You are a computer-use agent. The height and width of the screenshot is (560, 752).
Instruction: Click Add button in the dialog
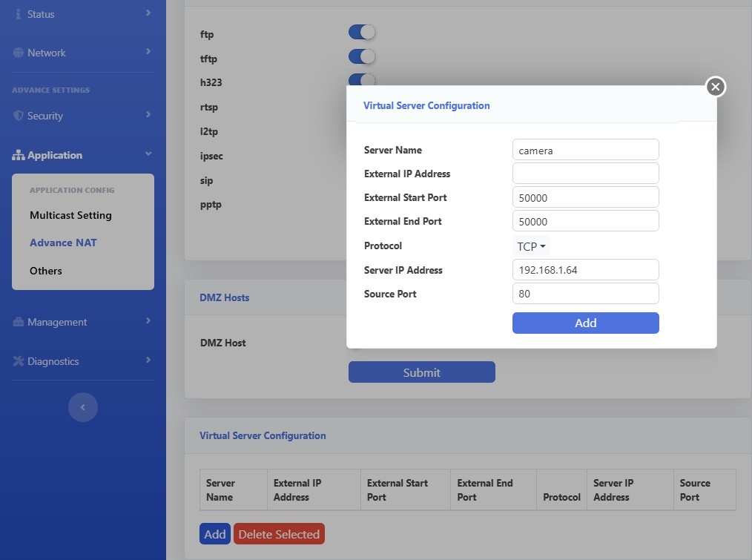(x=585, y=323)
